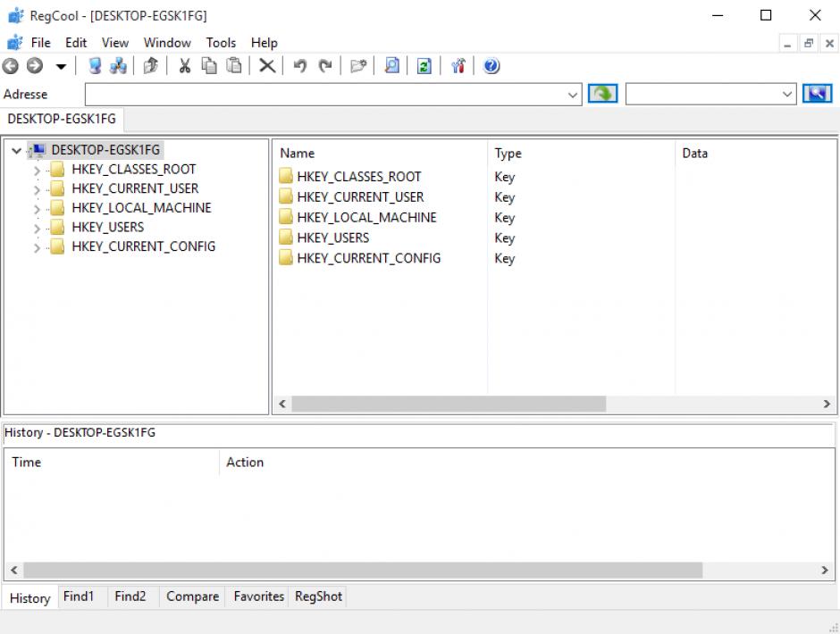Select the DESKTOP-EGSK1FG document tab
The height and width of the screenshot is (634, 840).
[62, 119]
